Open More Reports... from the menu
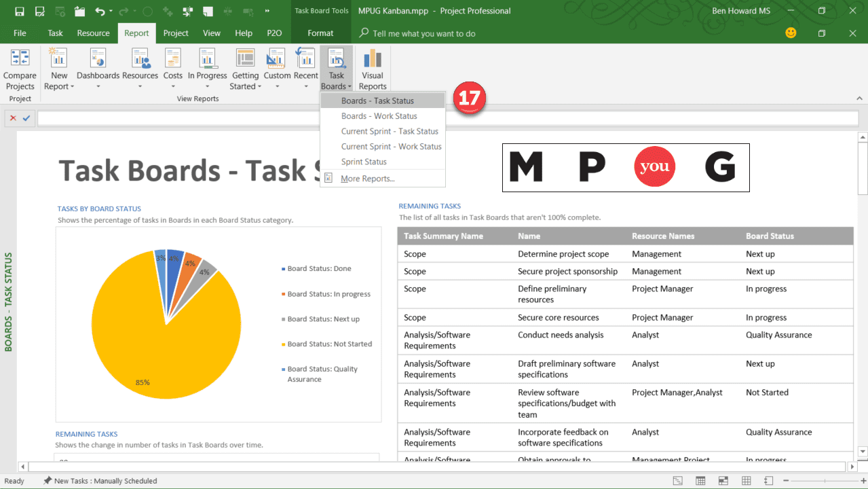Screen dimensions: 868x489 [383, 179]
